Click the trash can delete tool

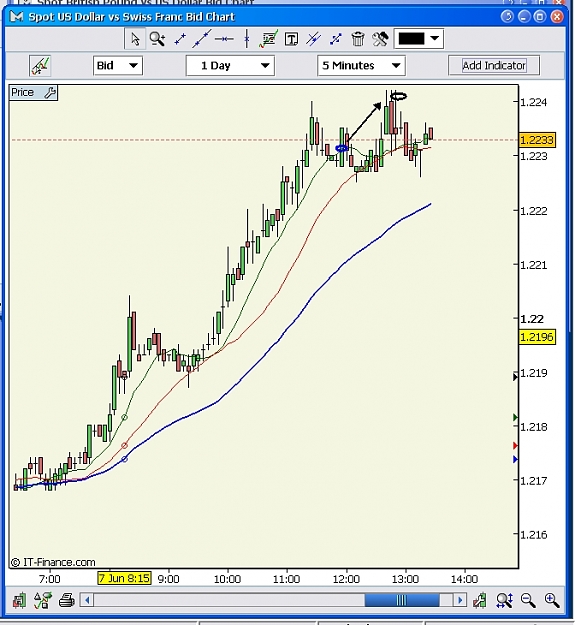(x=358, y=39)
